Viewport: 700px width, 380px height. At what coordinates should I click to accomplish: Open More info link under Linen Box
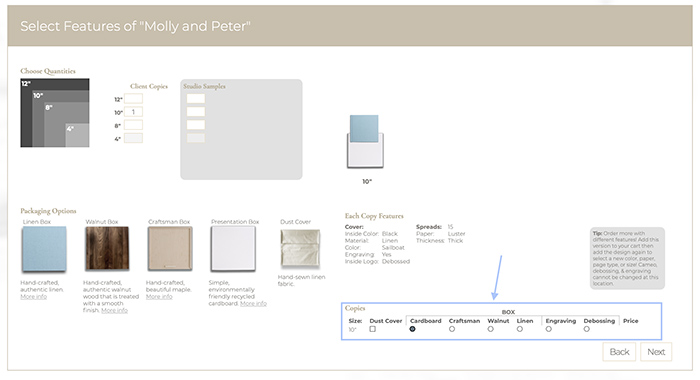(33, 296)
